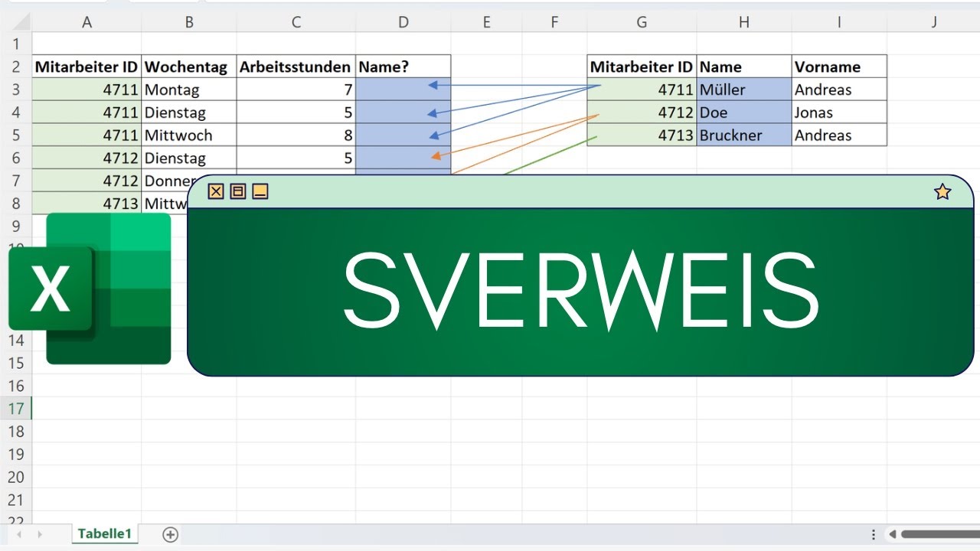Click 4712 cell in column G
The image size is (980, 551).
(x=642, y=112)
